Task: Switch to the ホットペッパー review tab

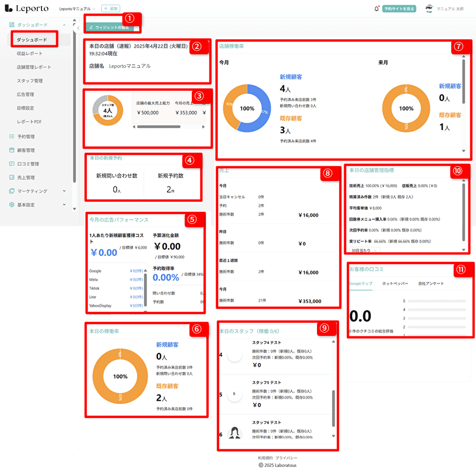Action: [x=395, y=283]
